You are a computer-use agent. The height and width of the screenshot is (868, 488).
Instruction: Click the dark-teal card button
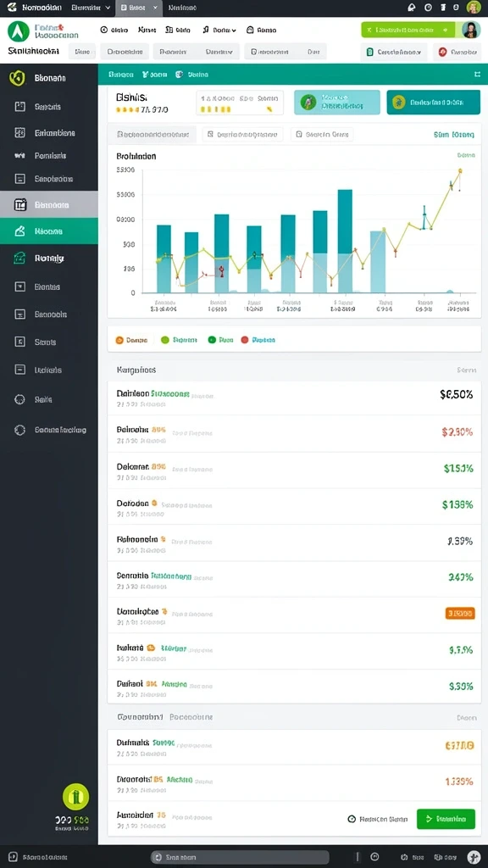point(433,102)
